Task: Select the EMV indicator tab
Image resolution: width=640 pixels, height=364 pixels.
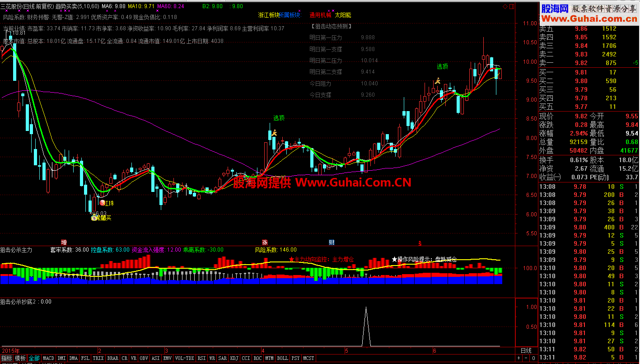Action: 167,358
